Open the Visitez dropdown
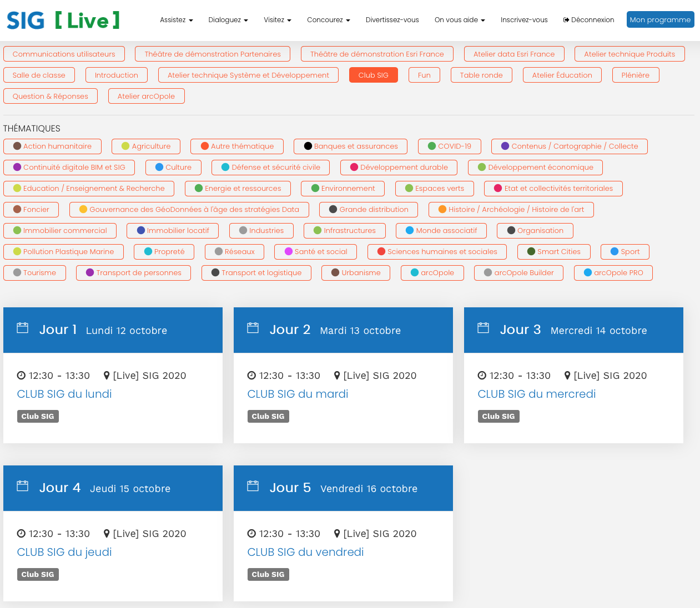The image size is (700, 608). (x=278, y=20)
